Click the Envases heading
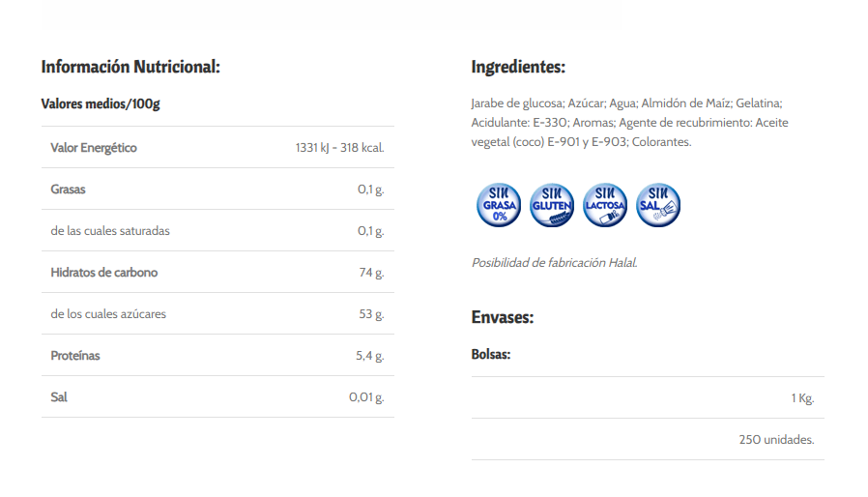Image resolution: width=868 pixels, height=497 pixels. click(502, 317)
